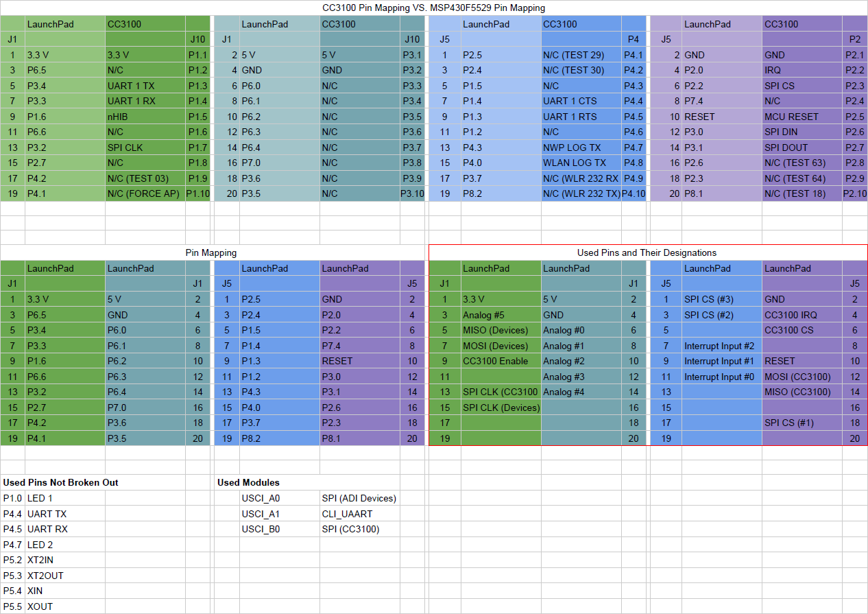Select the 'MCU RESET' cell

tap(802, 117)
